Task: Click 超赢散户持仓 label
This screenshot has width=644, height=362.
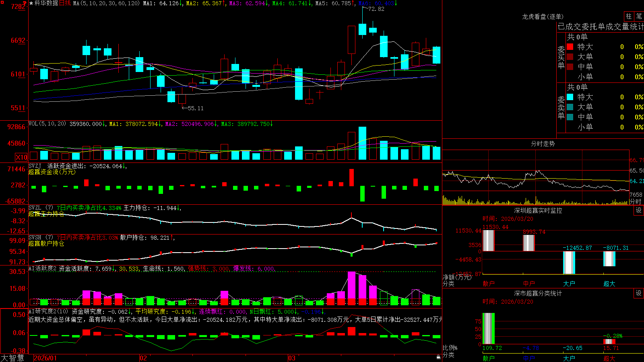Action: (46, 243)
